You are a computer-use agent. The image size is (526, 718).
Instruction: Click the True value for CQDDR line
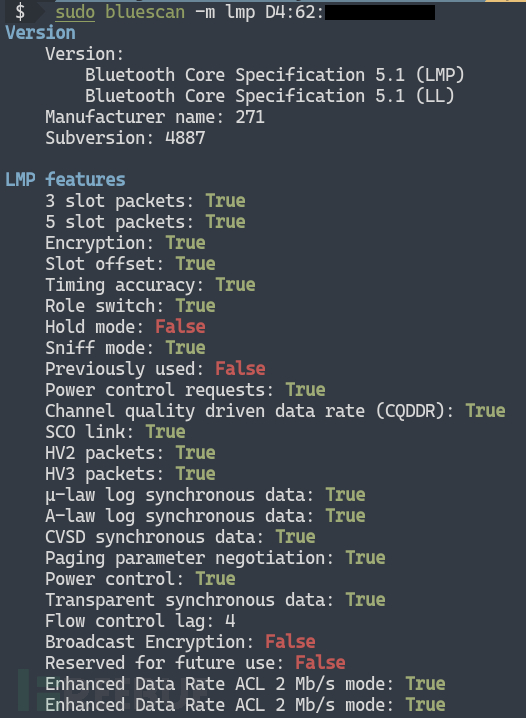(486, 411)
